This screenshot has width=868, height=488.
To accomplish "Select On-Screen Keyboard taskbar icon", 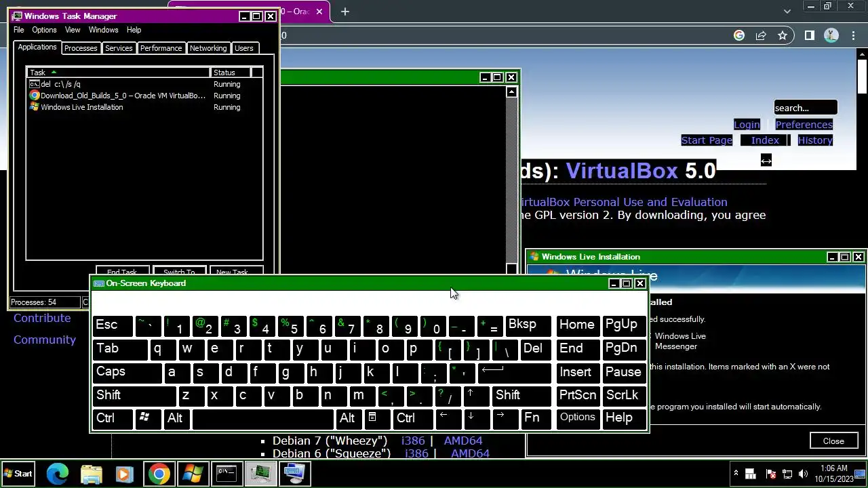I will 294,474.
